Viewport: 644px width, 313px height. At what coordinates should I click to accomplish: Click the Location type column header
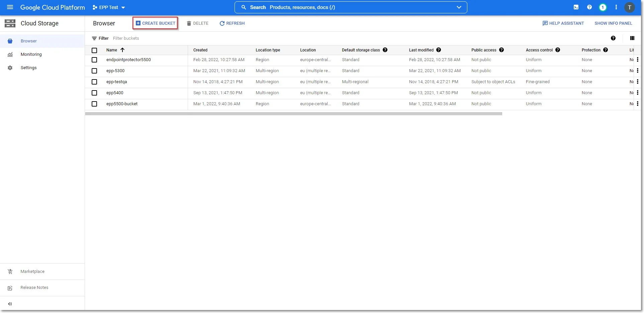268,50
